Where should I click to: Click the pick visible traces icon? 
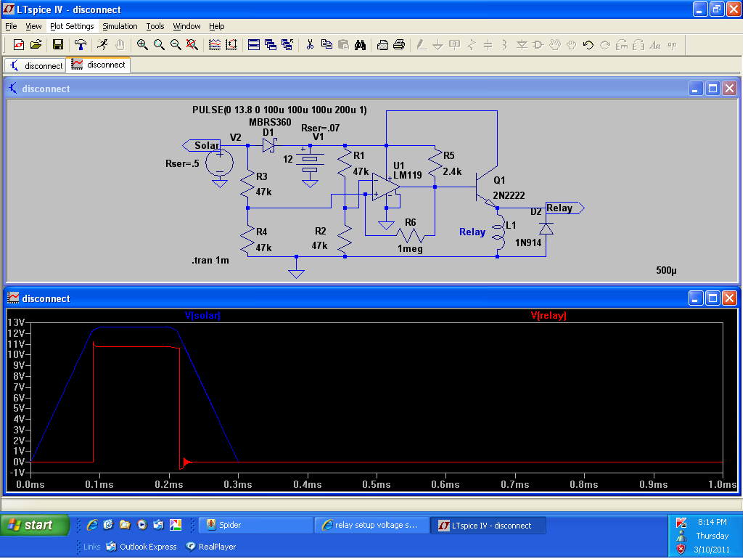(231, 45)
